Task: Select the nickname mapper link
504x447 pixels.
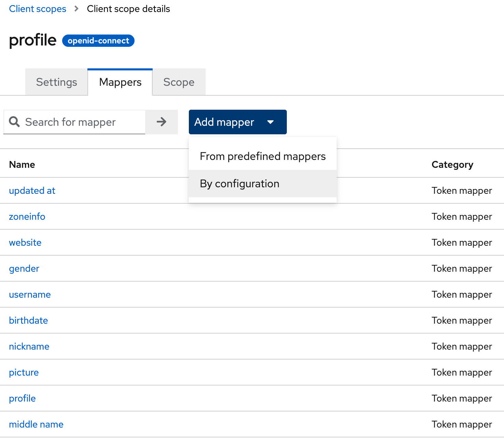Action: 29,347
